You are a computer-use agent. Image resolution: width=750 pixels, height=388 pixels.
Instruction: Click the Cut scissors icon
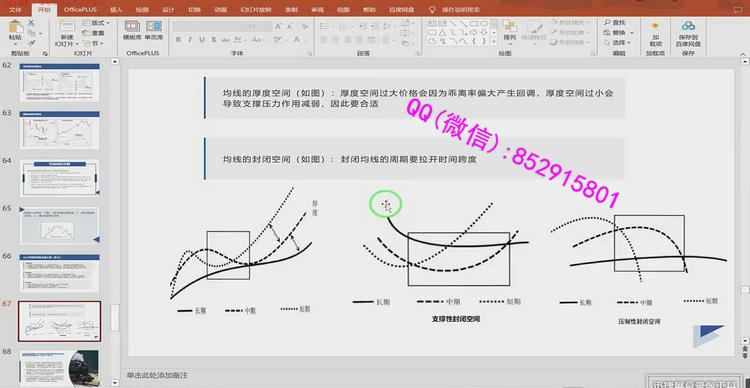tap(31, 22)
